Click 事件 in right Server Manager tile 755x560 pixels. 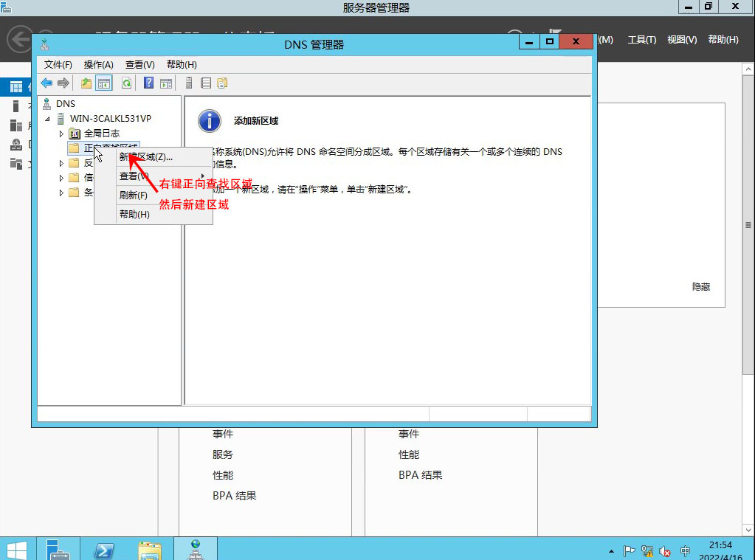[x=409, y=434]
